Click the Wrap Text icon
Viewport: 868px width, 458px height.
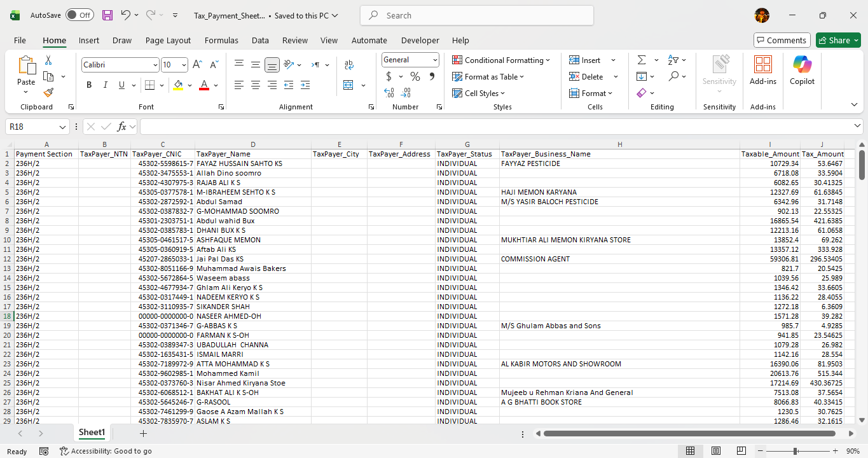(x=348, y=65)
